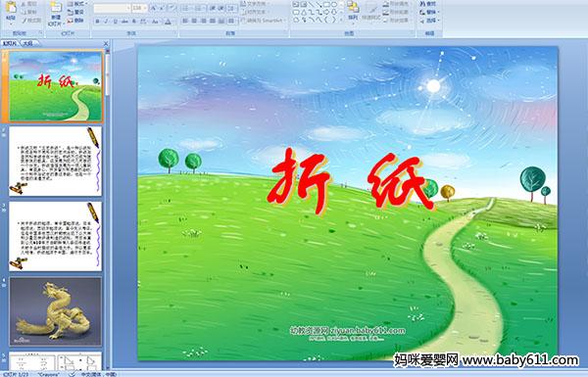Expand the shapes gallery more arrow
The width and height of the screenshot is (588, 377).
pyautogui.click(x=341, y=20)
